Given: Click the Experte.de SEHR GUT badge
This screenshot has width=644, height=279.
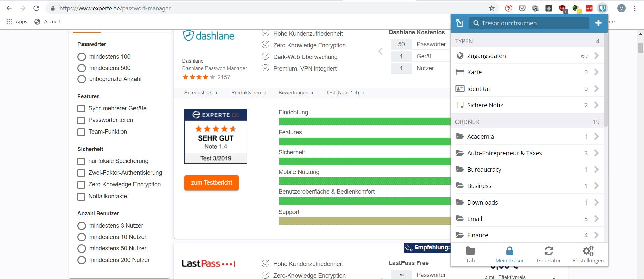Looking at the screenshot, I should point(216,136).
